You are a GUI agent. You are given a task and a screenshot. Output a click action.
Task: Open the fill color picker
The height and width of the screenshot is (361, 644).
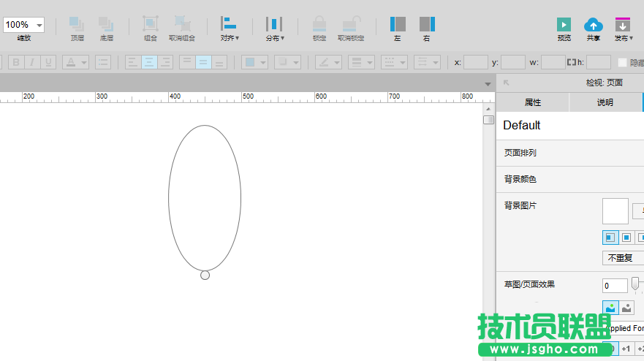pos(254,62)
